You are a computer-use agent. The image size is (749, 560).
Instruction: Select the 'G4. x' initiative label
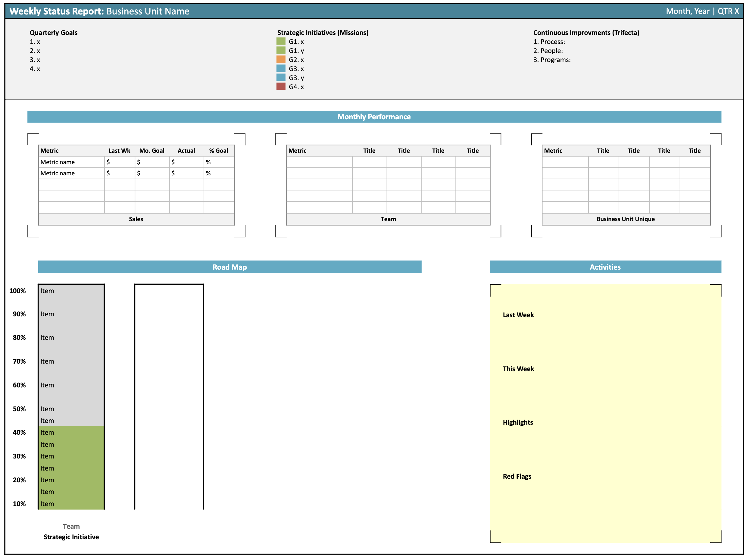[x=296, y=87]
